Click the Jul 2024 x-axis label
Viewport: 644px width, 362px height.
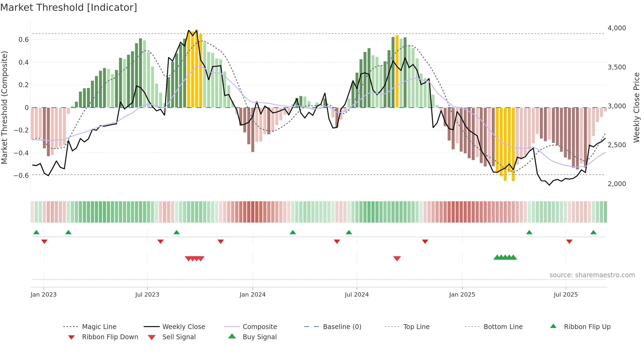click(x=357, y=294)
